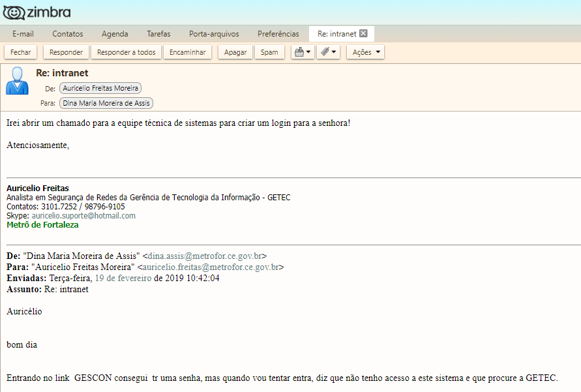Click the Apagar button
Screen dimensions: 581x392
(235, 52)
